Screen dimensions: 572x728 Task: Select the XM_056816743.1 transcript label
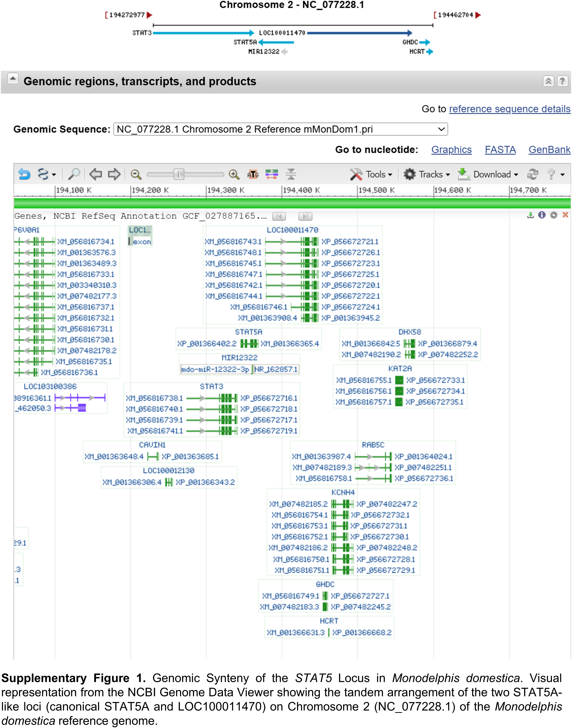(233, 241)
